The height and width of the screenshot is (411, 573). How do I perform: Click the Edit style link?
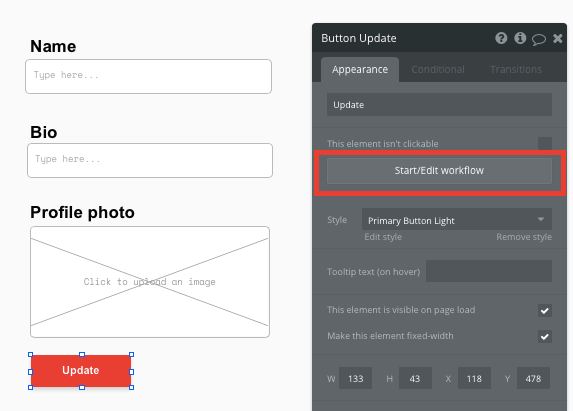click(x=383, y=237)
